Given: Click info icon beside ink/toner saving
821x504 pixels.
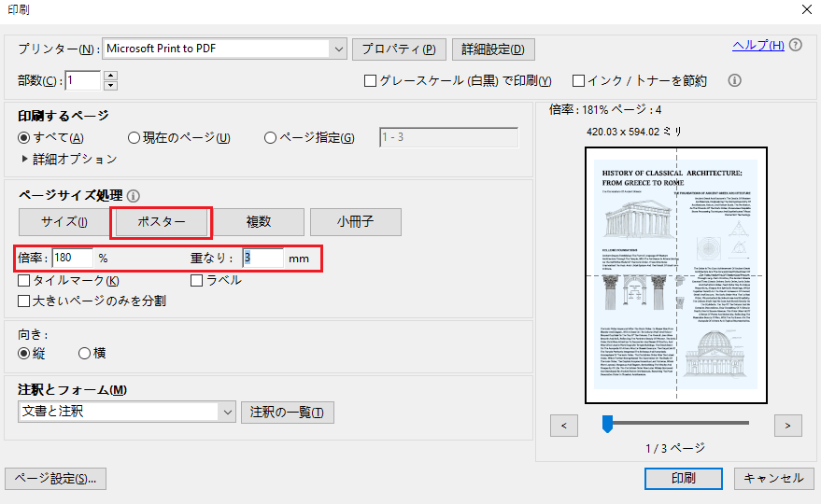Looking at the screenshot, I should click(735, 80).
